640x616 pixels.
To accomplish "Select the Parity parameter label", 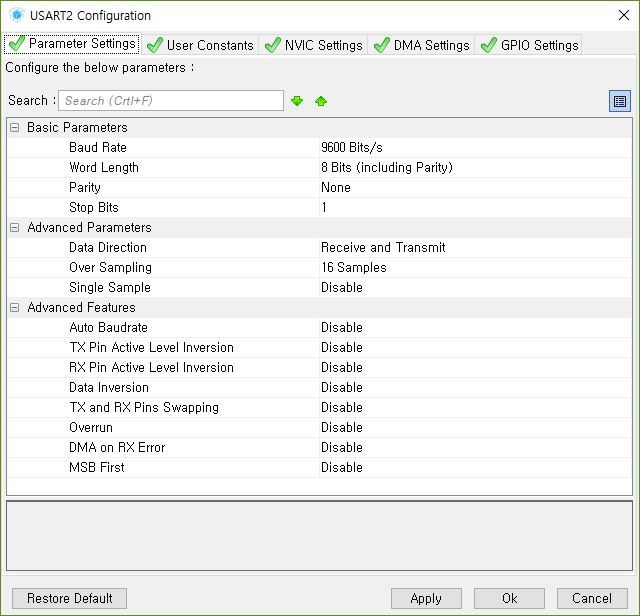I will (x=84, y=187).
